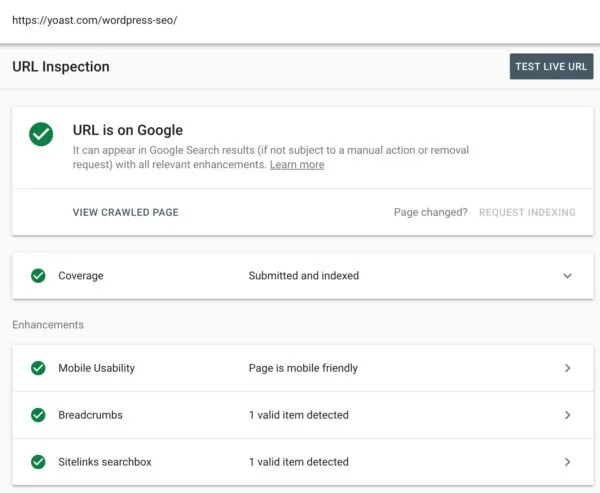Click the green check icon beside Mobile Usability
This screenshot has width=600, height=493.
click(x=38, y=368)
